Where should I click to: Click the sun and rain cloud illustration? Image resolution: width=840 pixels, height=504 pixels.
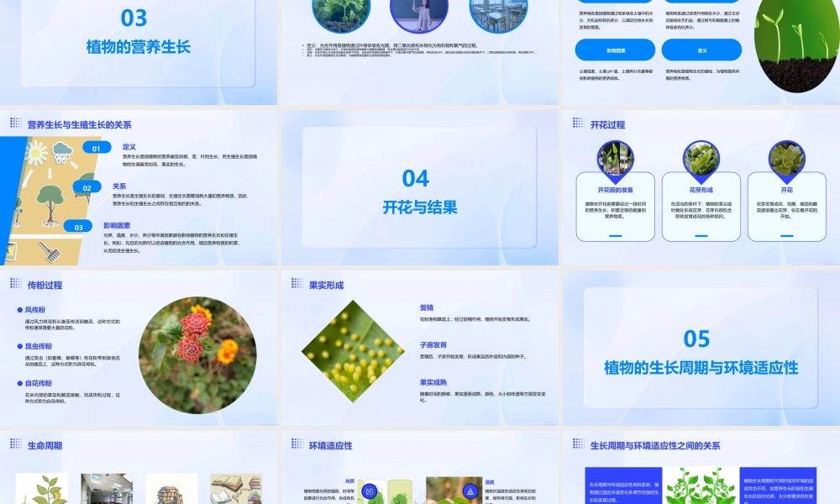pyautogui.click(x=49, y=153)
